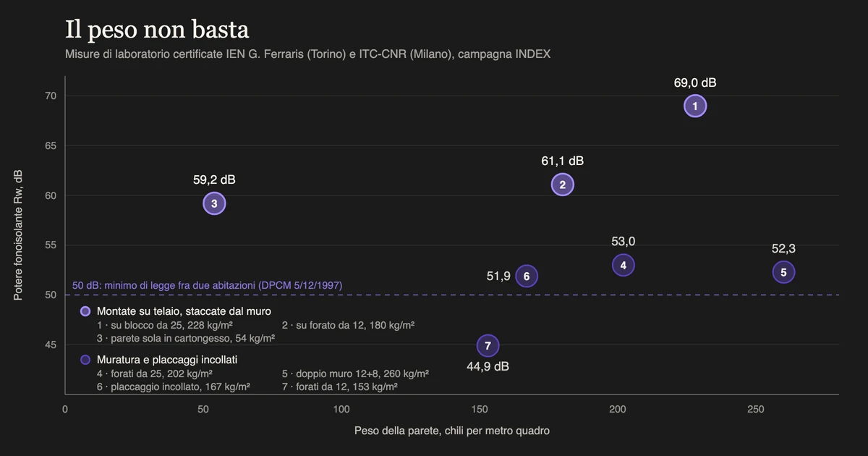Toggle the 'Muratura e placcaggi incollati' legend swatch
The height and width of the screenshot is (456, 868).
pyautogui.click(x=85, y=359)
